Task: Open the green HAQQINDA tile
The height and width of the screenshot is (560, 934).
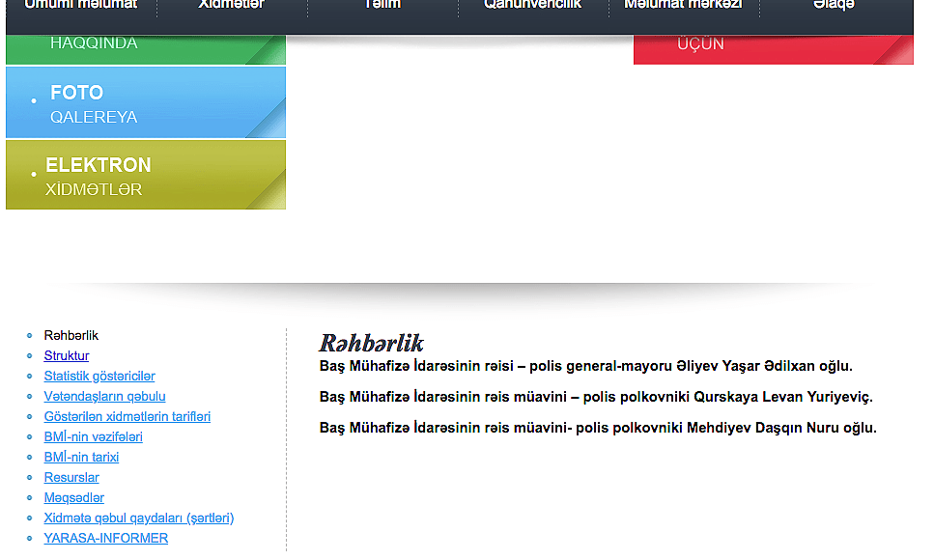Action: click(x=145, y=48)
